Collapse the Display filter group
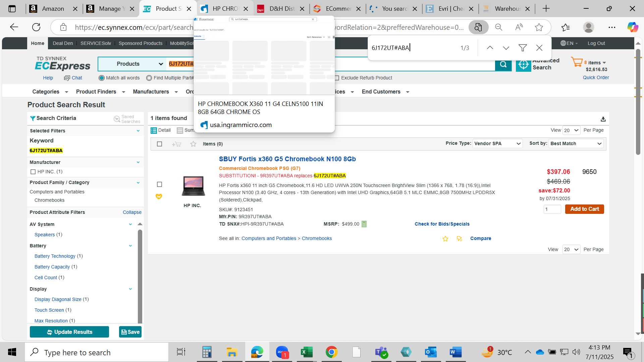This screenshot has height=362, width=644. (130, 289)
